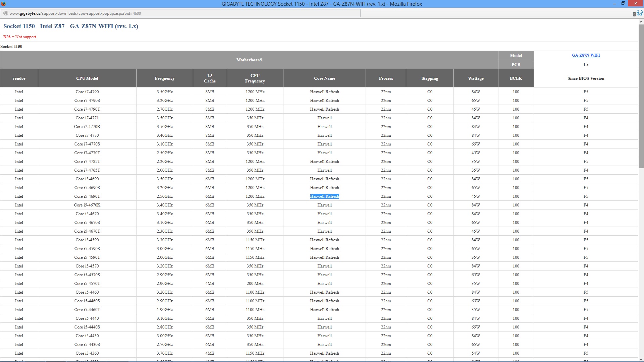Click the 'Process' column header
This screenshot has width=644, height=362.
(x=386, y=78)
